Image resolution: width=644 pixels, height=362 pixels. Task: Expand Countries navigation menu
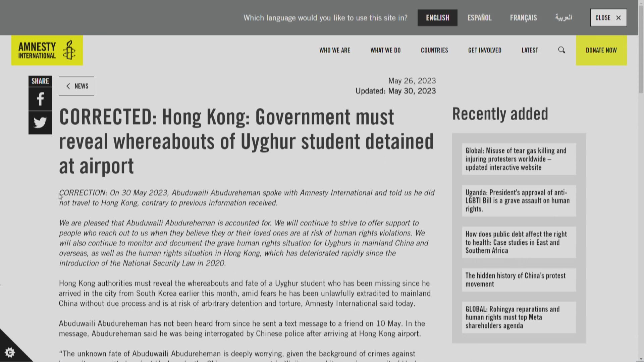pyautogui.click(x=434, y=50)
